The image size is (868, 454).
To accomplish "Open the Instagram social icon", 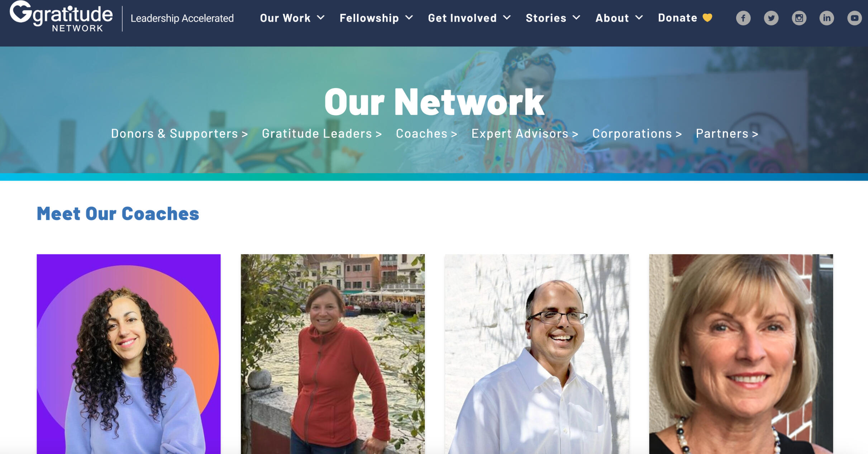I will click(x=799, y=18).
